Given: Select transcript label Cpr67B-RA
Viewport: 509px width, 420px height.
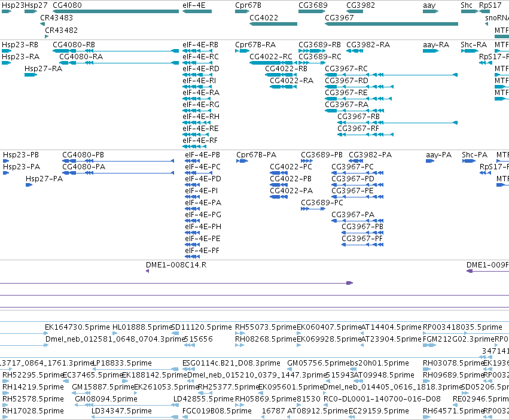Looking at the screenshot, I should coord(255,44).
